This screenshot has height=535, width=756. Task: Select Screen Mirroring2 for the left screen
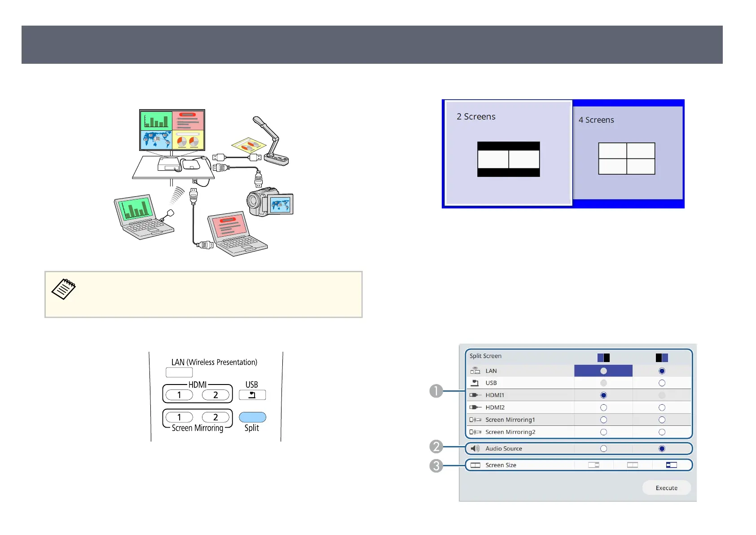click(603, 432)
